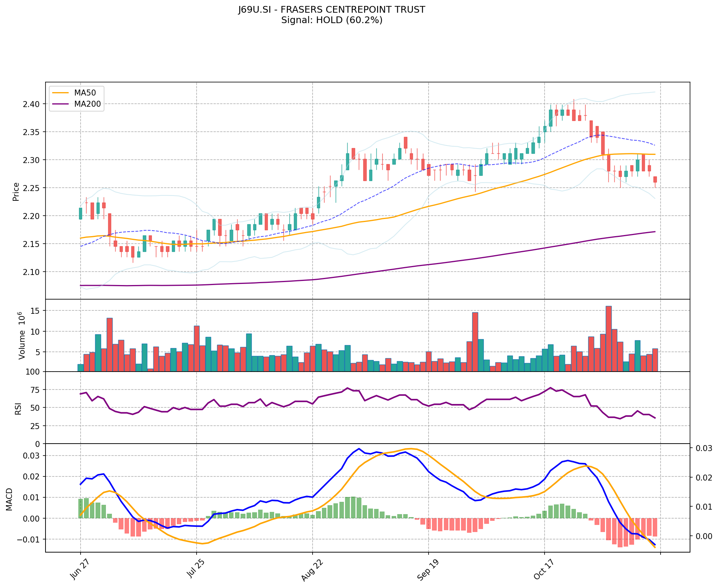
Task: Click the purple MA200 legend line swatch
Action: coord(61,104)
